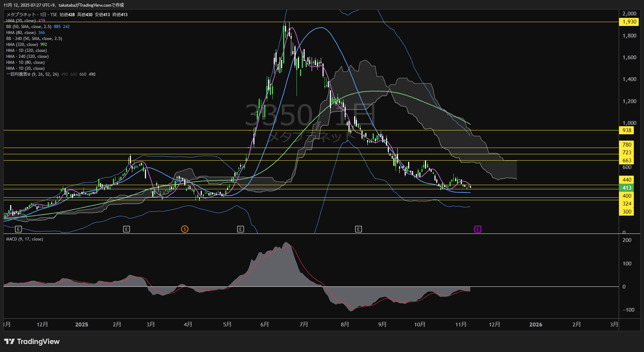
Task: Click the green 413 current price label
Action: [x=627, y=188]
